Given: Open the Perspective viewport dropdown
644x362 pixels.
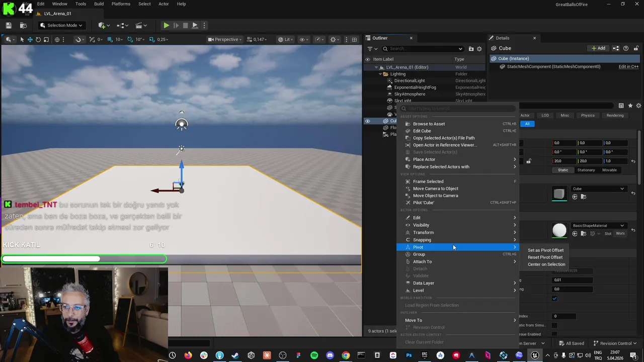Looking at the screenshot, I should 225,39.
